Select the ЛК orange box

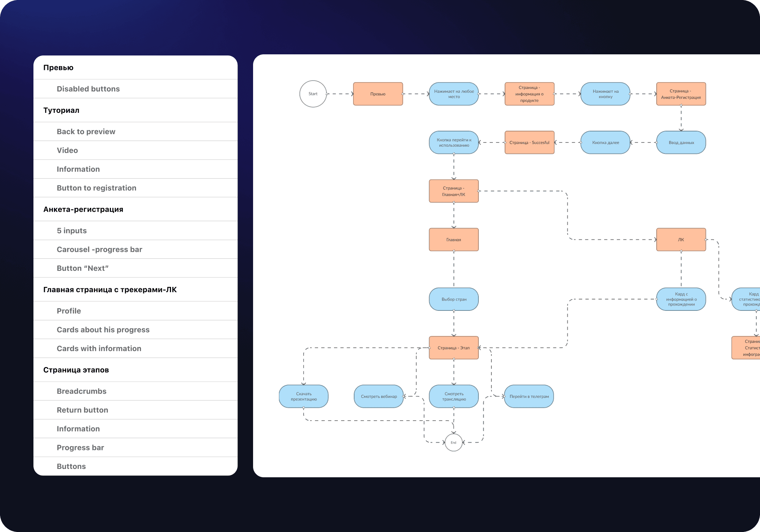681,239
